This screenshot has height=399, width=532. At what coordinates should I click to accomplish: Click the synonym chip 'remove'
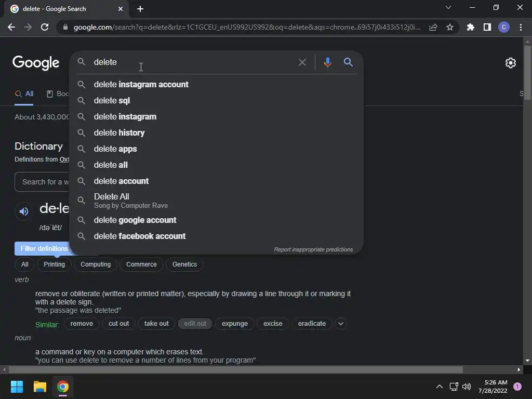(x=82, y=324)
